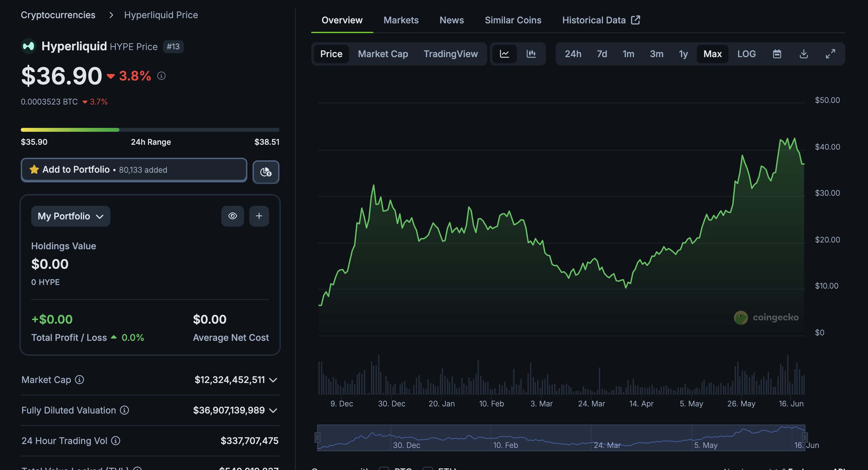868x470 pixels.
Task: Open the Similar Coins tab
Action: (x=513, y=20)
